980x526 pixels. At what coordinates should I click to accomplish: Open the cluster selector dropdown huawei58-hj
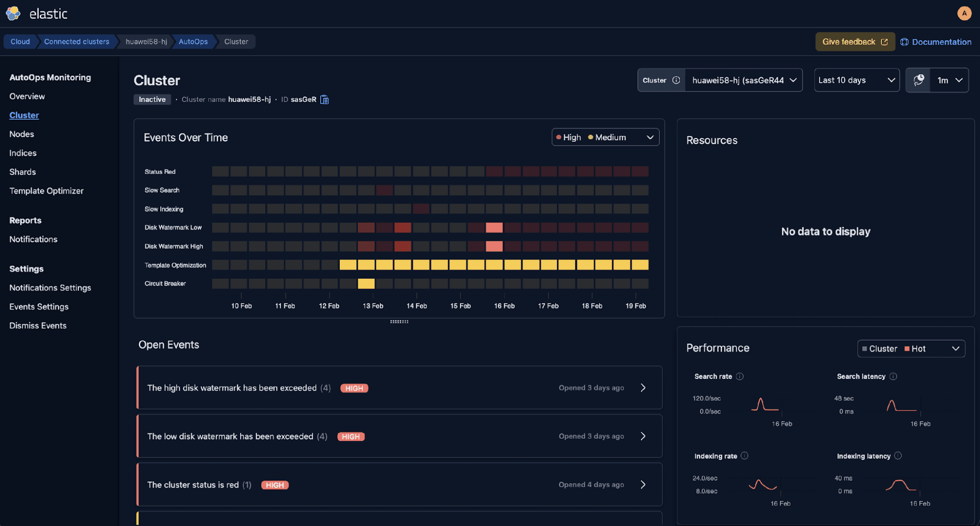pyautogui.click(x=744, y=80)
